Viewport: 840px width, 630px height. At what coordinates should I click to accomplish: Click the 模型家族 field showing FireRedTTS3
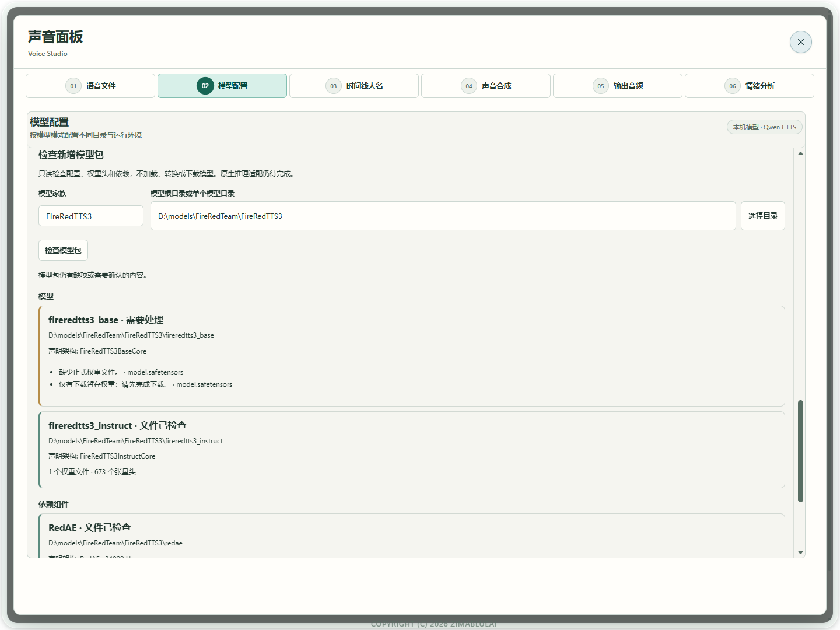[x=91, y=216]
